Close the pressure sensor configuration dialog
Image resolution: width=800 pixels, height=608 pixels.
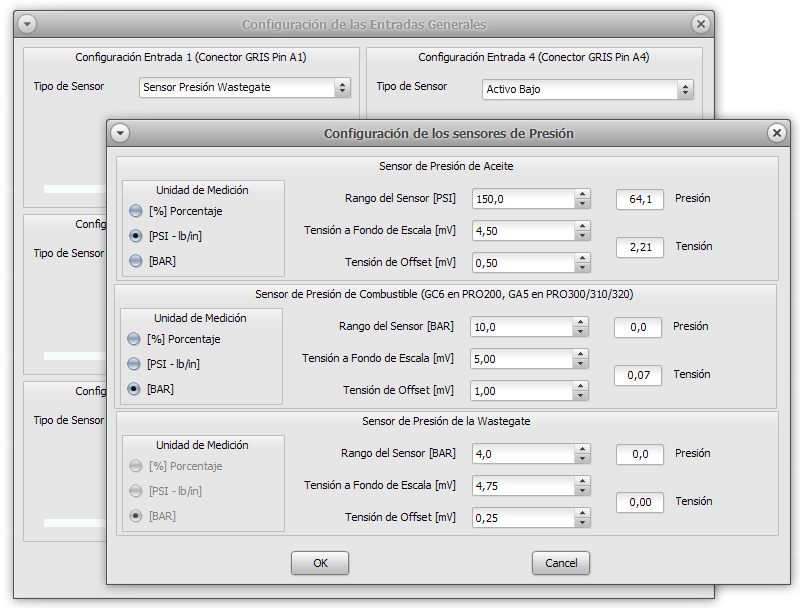click(x=776, y=133)
